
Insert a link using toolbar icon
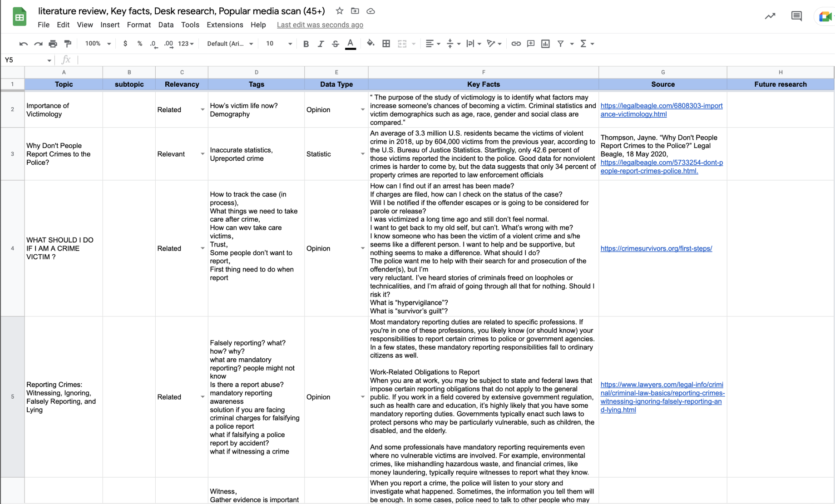coord(516,44)
